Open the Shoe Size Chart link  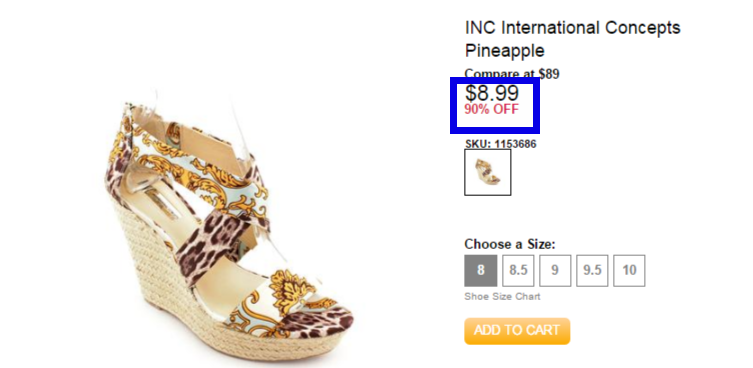[x=502, y=296]
